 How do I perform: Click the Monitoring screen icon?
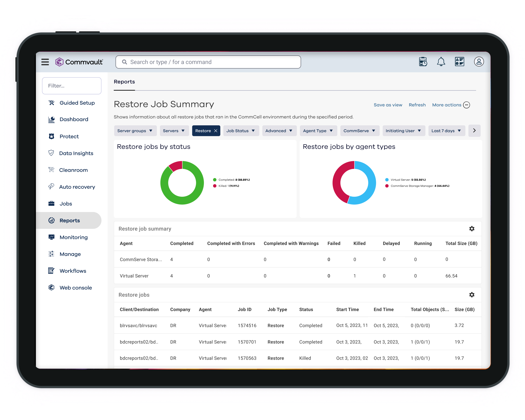(51, 237)
